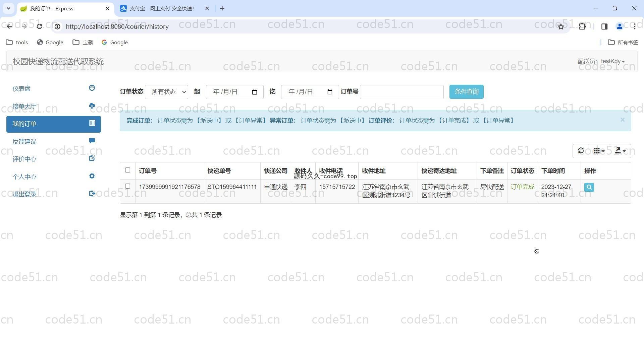Close the 支付宝 browser tab
The width and height of the screenshot is (644, 345).
coord(207,8)
